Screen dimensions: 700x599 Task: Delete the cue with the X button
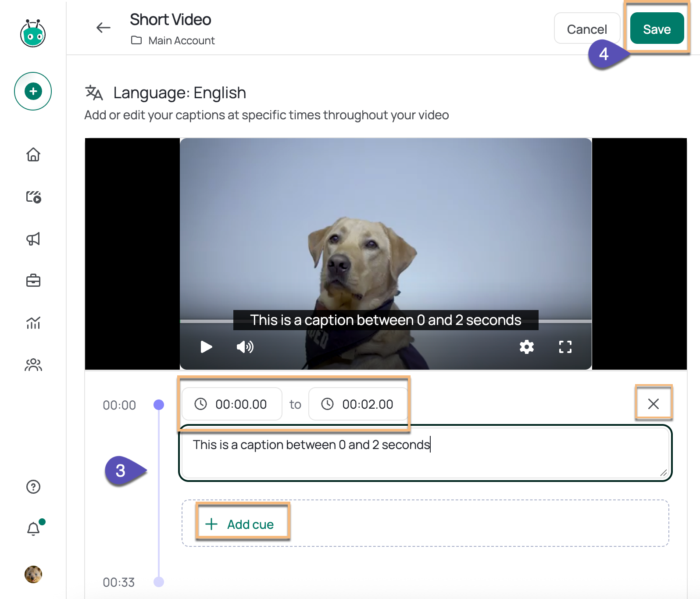(x=654, y=403)
